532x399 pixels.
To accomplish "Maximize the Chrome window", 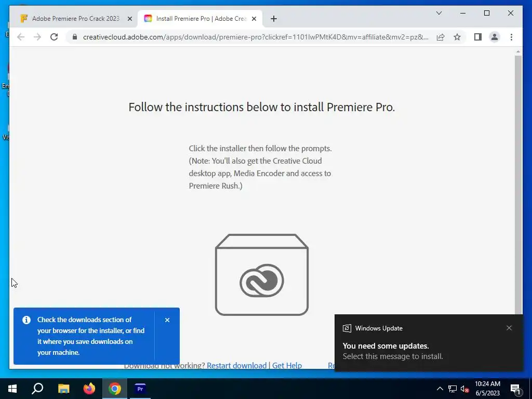I will tap(486, 13).
